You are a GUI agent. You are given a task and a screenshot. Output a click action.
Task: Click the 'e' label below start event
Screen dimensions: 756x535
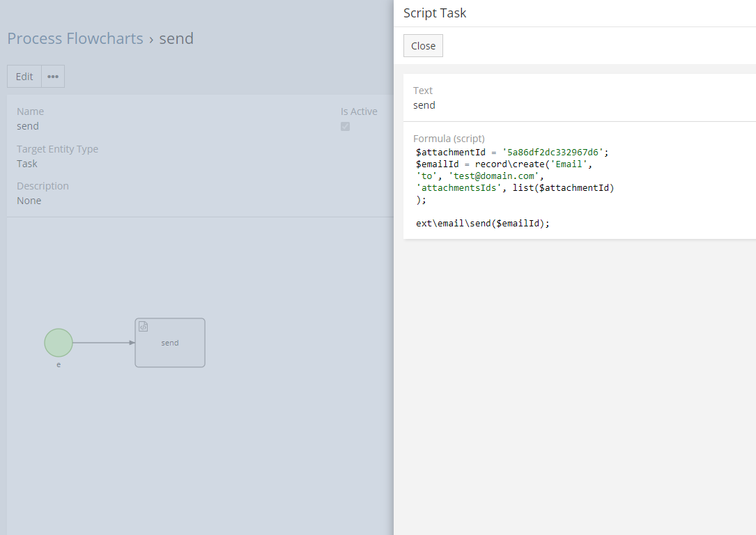pos(59,364)
